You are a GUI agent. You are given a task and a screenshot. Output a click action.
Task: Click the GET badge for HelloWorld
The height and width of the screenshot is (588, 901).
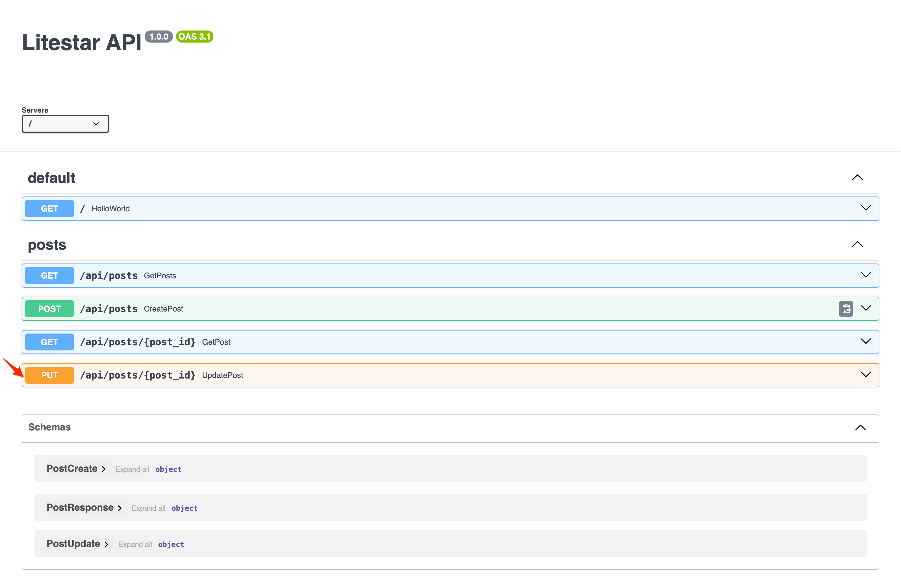[x=50, y=209]
